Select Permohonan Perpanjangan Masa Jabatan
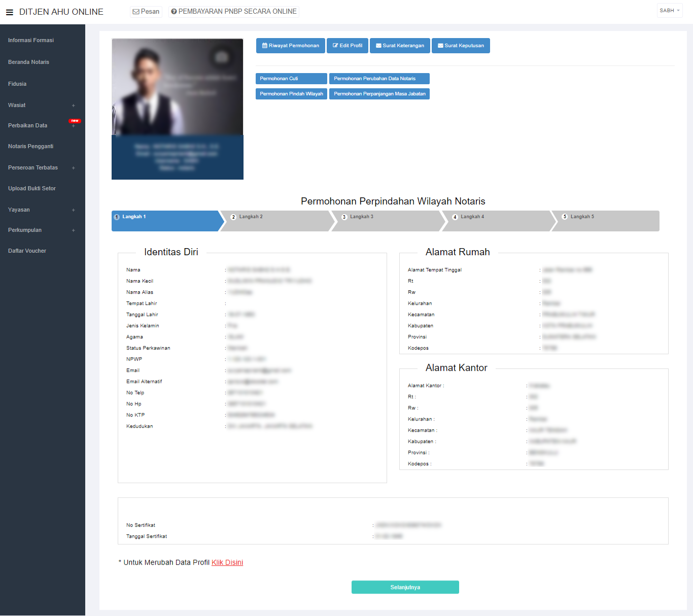This screenshot has width=693, height=616. 379,94
